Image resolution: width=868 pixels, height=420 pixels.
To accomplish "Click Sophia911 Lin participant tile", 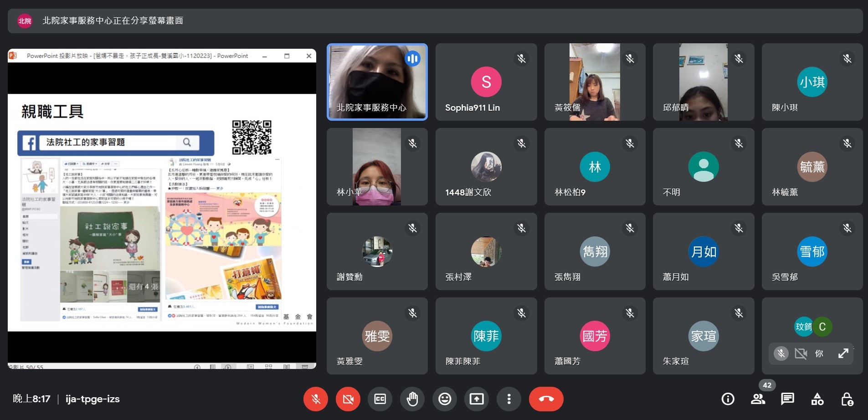I will click(486, 82).
